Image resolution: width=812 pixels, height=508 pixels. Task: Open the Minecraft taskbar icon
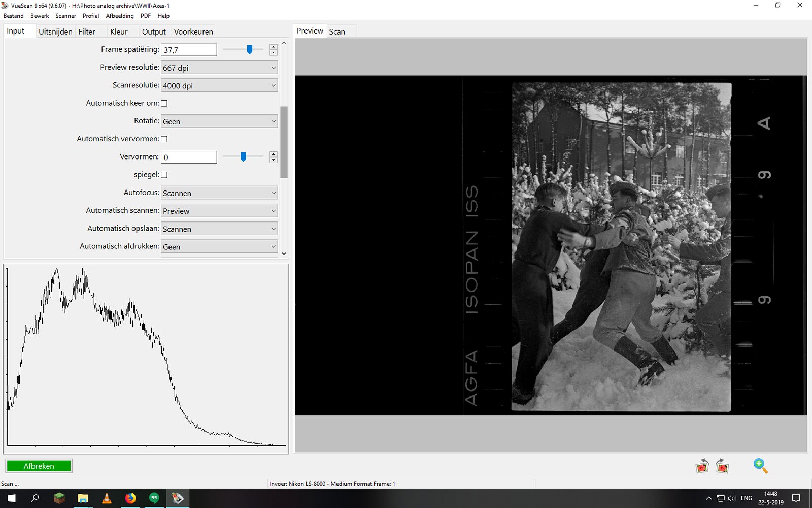coord(59,498)
